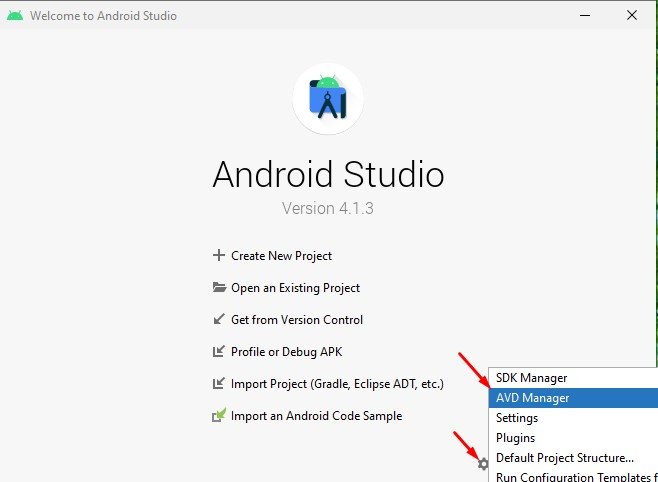This screenshot has height=482, width=658.
Task: Select Default Project Structure... menu entry
Action: click(573, 458)
